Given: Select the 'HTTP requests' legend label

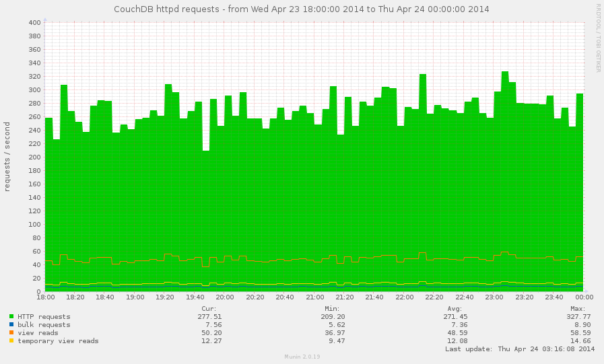Looking at the screenshot, I should click(44, 317).
